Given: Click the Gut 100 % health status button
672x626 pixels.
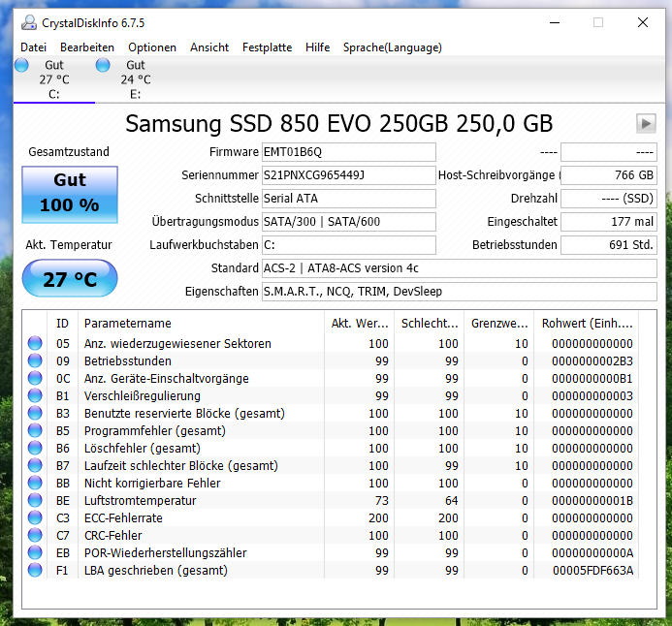Looking at the screenshot, I should [70, 195].
